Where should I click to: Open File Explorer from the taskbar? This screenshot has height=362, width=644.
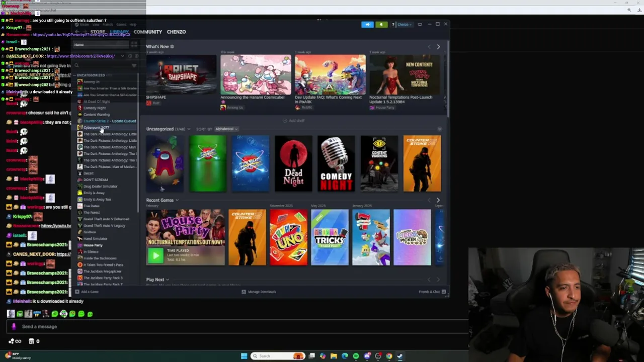pos(334,356)
